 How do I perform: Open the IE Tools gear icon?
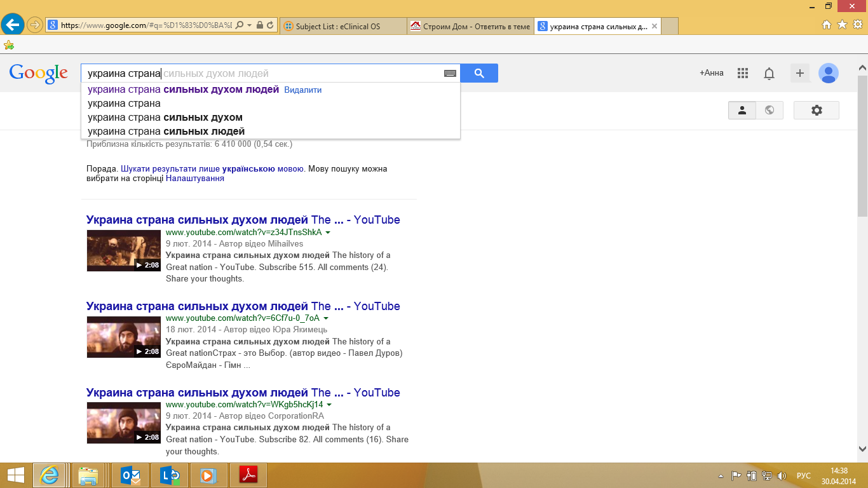coord(858,25)
